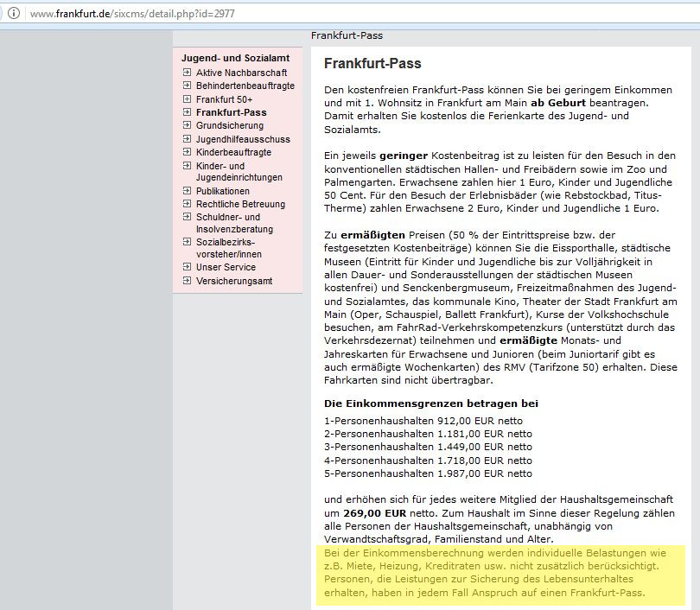700x610 pixels.
Task: Open Sozialbezirksvorsteher/innen link
Action: click(229, 248)
